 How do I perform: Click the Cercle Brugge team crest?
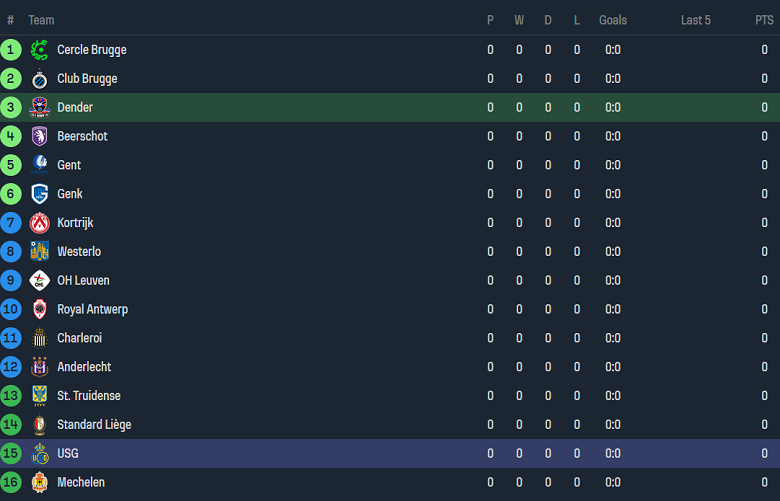coord(40,50)
